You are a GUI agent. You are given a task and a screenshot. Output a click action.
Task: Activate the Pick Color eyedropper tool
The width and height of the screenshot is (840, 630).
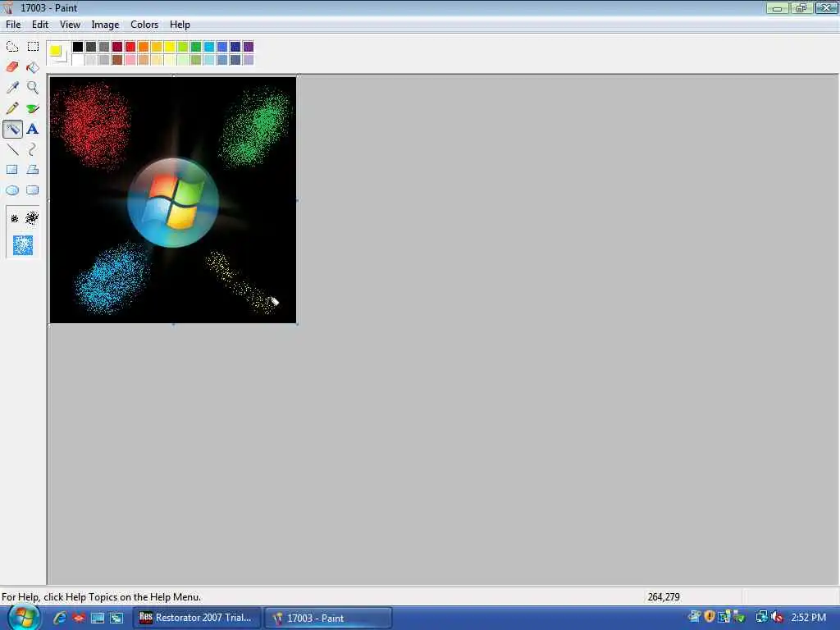pos(12,87)
